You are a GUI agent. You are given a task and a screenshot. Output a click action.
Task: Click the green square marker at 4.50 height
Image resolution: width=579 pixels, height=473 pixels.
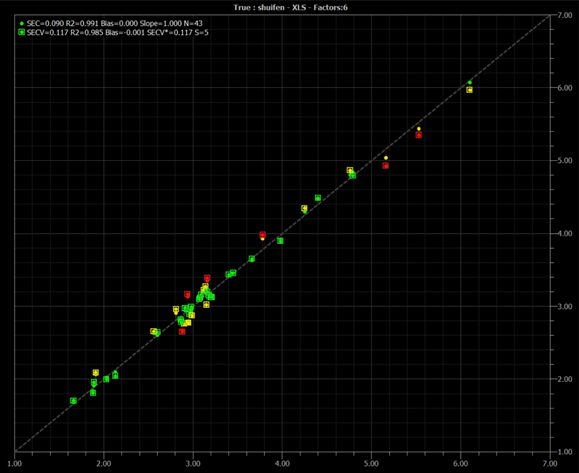(318, 198)
